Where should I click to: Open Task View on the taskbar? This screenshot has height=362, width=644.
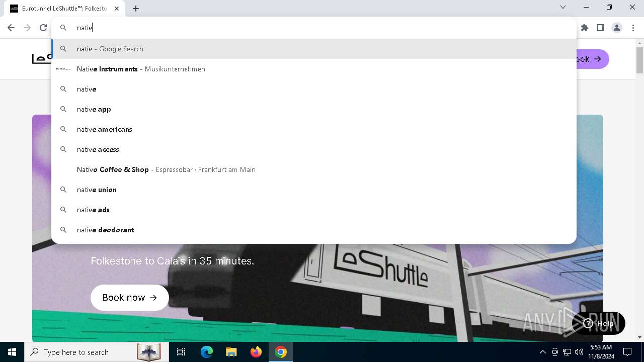point(181,352)
